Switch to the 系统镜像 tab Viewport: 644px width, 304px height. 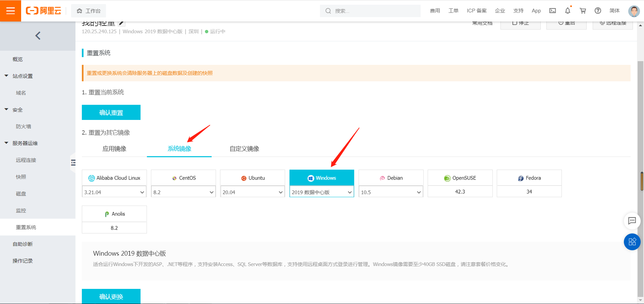coord(179,148)
